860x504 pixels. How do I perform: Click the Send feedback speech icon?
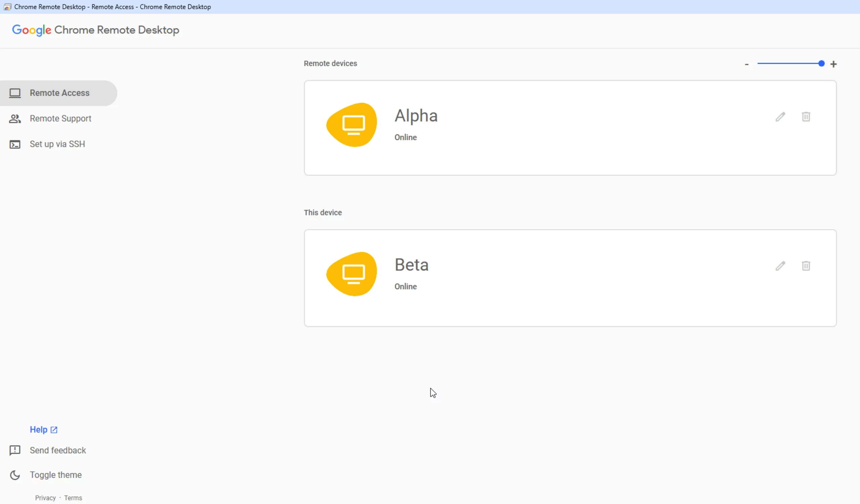pos(15,451)
